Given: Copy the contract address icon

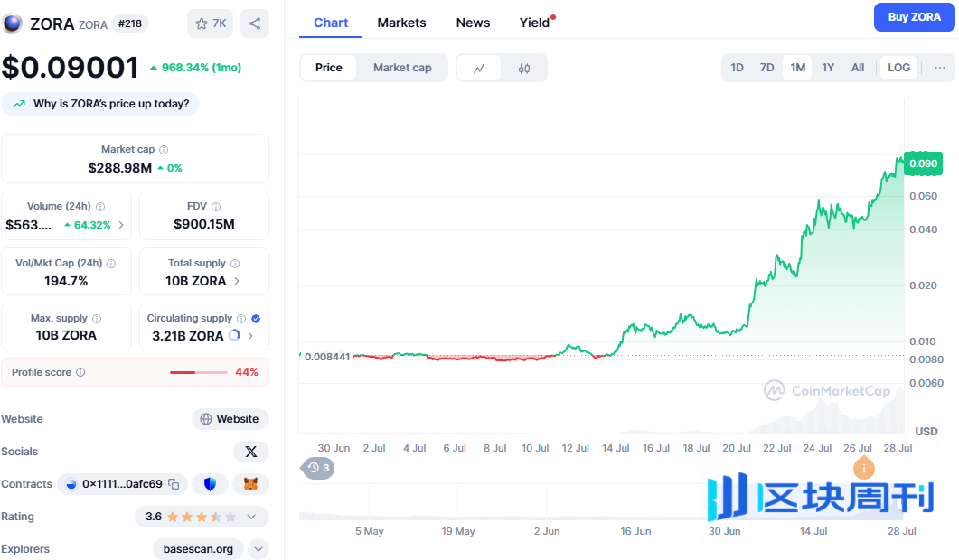Looking at the screenshot, I should click(174, 484).
